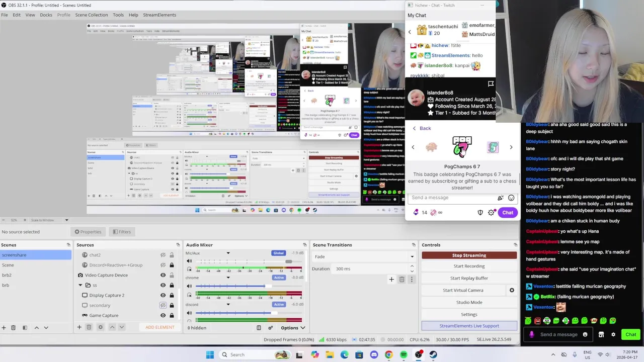The width and height of the screenshot is (644, 362).
Task: Hide the Video Capture Device source
Action: coord(163,275)
